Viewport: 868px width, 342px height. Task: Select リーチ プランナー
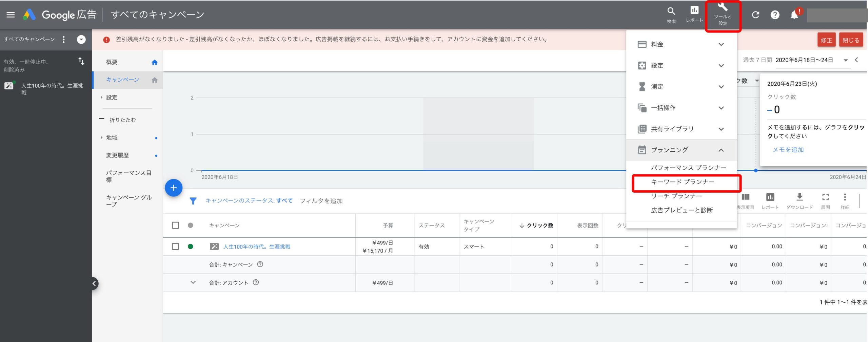(676, 196)
